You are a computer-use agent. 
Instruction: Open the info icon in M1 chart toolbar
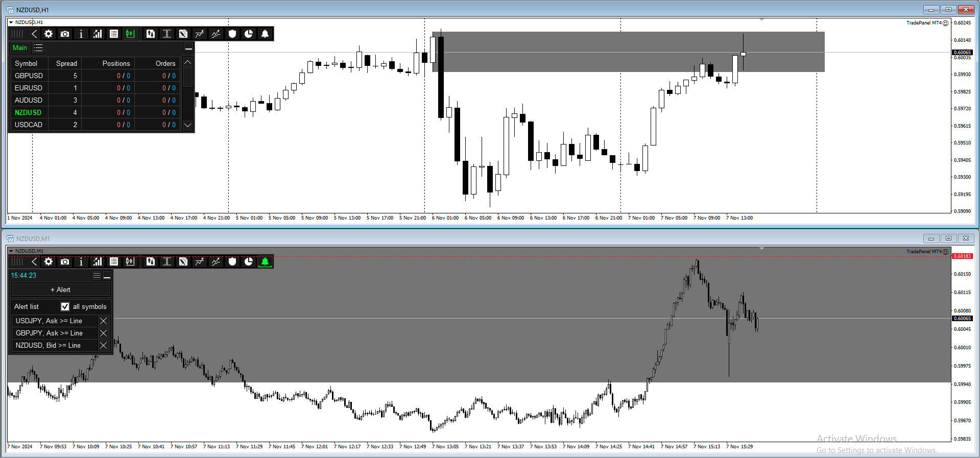click(81, 261)
